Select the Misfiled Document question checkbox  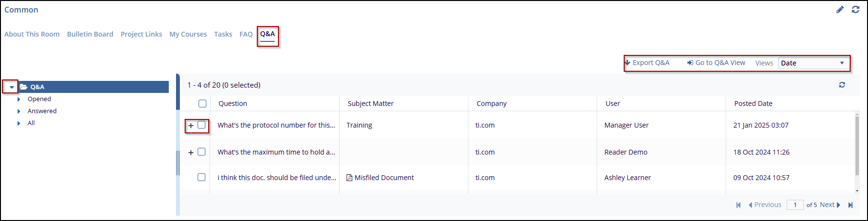(x=201, y=177)
